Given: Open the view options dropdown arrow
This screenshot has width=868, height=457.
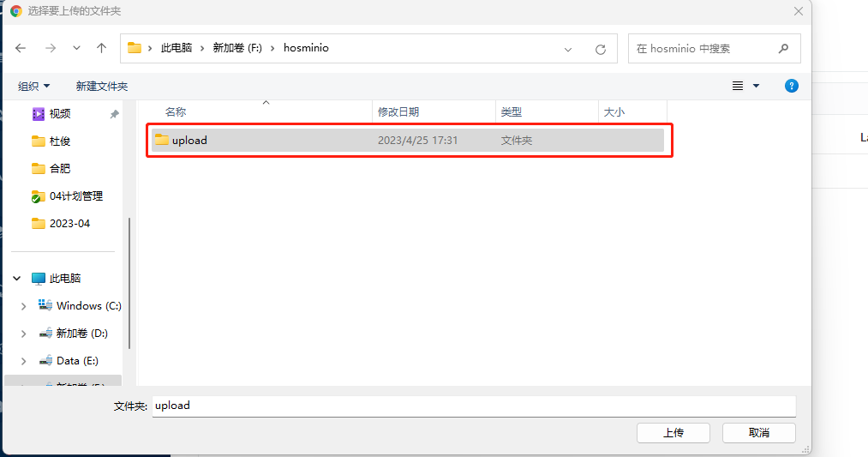Looking at the screenshot, I should (756, 86).
